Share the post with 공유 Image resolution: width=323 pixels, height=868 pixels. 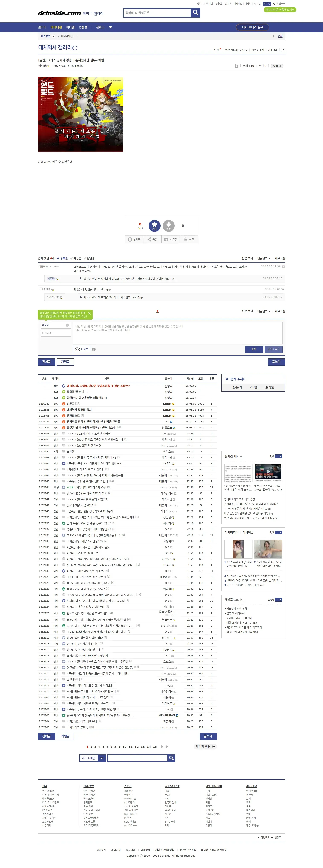(x=152, y=239)
